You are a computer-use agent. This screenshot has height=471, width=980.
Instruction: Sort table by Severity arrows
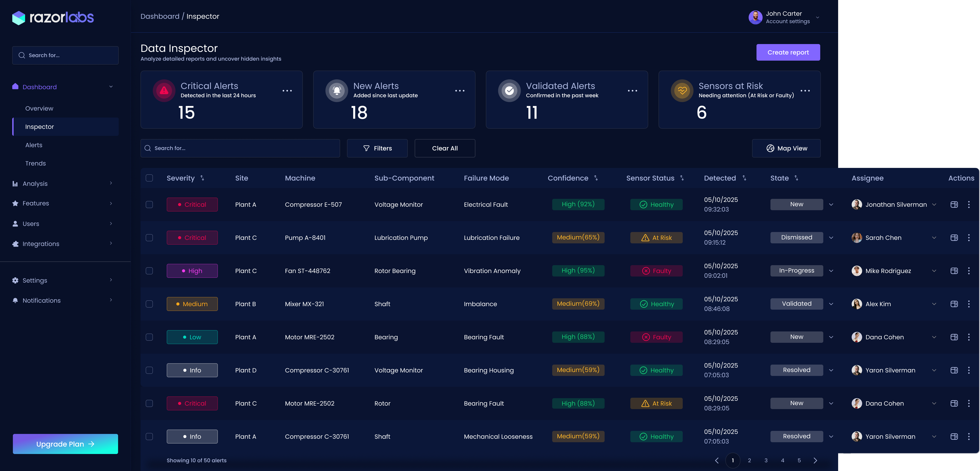pos(202,178)
